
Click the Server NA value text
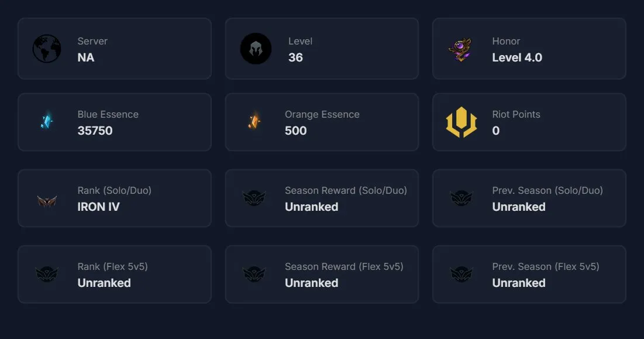(86, 57)
